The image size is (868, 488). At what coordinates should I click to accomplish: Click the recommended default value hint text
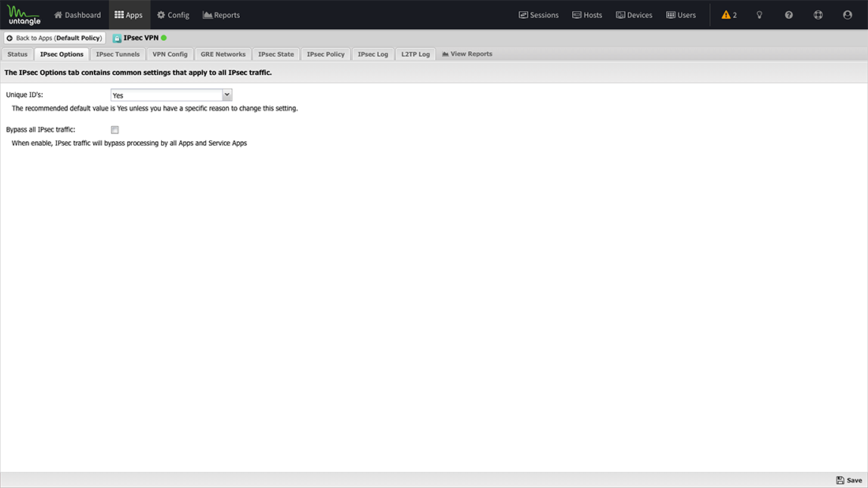pyautogui.click(x=155, y=109)
